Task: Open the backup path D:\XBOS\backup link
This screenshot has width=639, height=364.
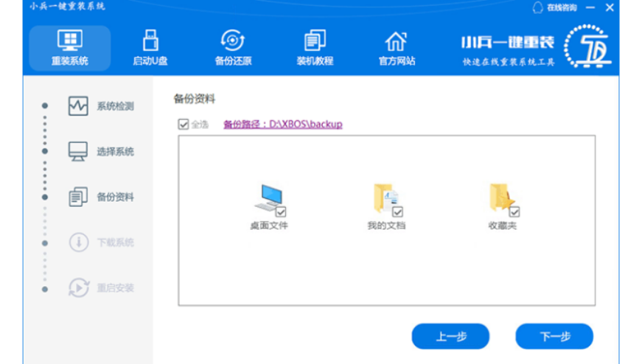Action: 282,125
